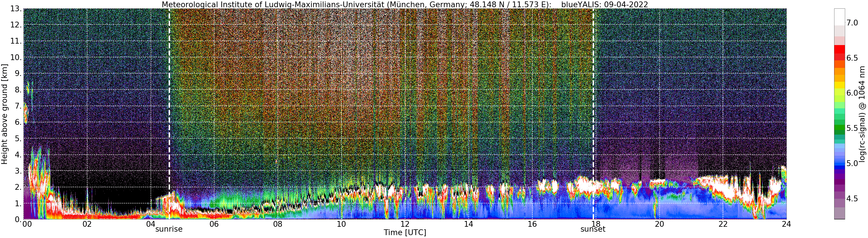Click the '02' time tick label
The image size is (868, 238).
point(87,224)
